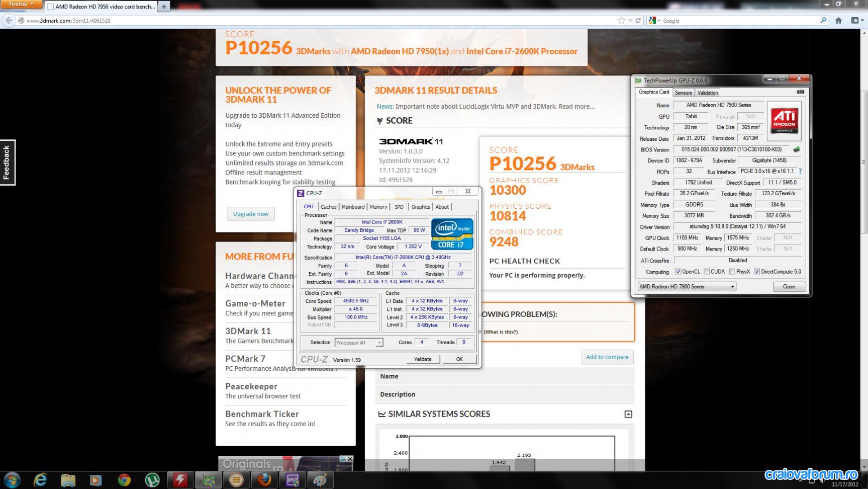Click the Intel Core i7 logo in CPU-Z
The height and width of the screenshot is (489, 868).
[x=452, y=234]
